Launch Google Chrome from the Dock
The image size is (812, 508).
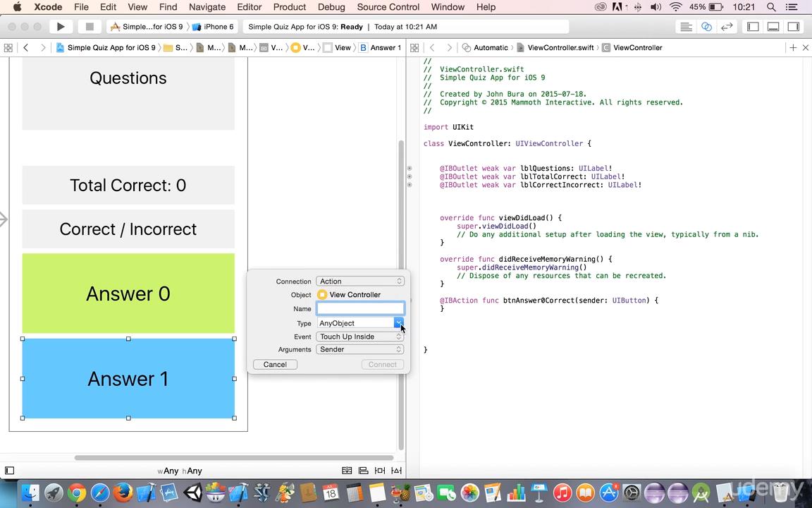(77, 492)
